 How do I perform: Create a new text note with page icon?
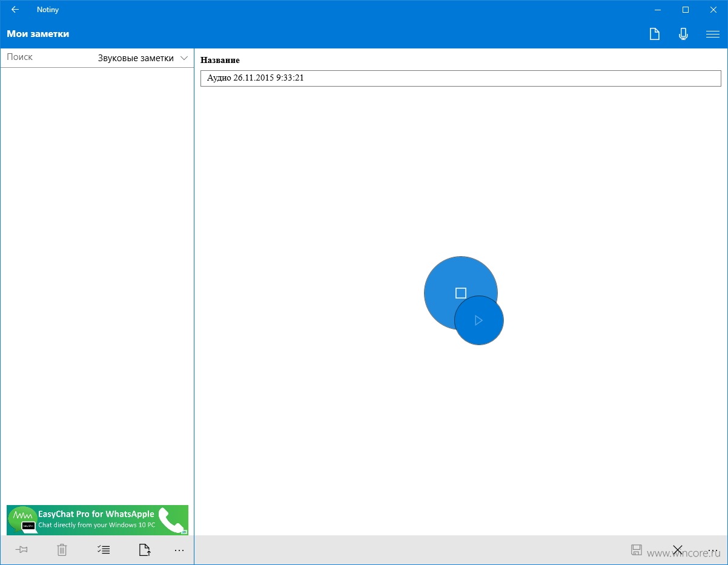pyautogui.click(x=654, y=35)
